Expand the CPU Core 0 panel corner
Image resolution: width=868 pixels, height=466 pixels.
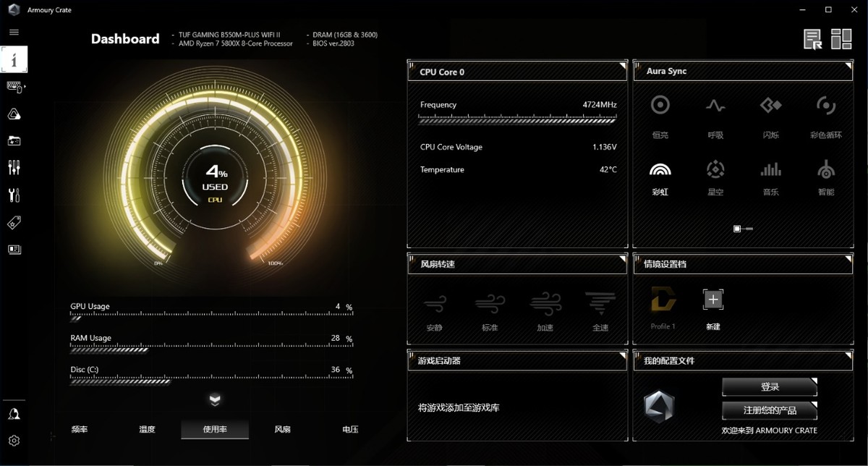tap(622, 67)
